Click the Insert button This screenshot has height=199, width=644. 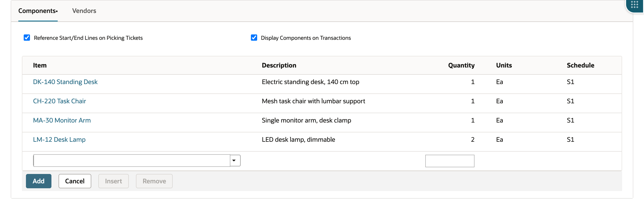[114, 181]
